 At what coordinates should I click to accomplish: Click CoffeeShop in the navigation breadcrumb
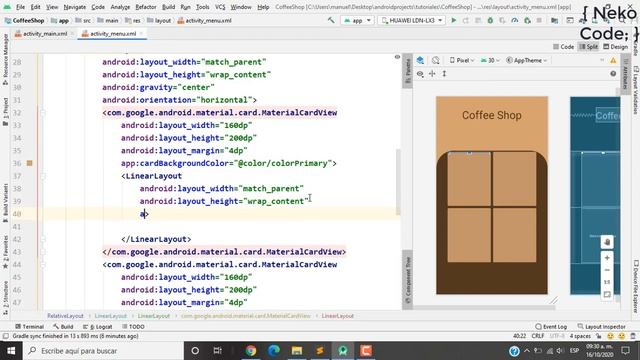(24, 20)
